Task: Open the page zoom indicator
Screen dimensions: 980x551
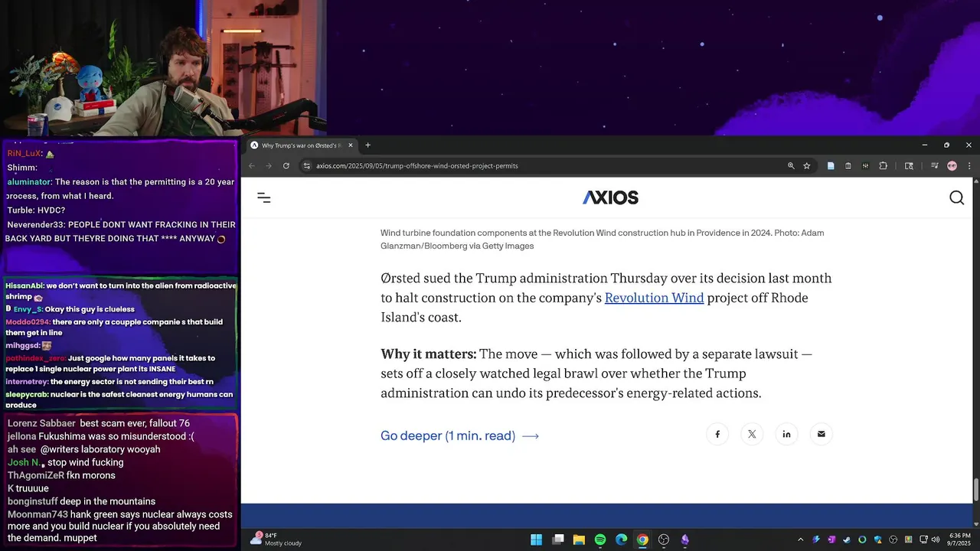Action: (791, 165)
